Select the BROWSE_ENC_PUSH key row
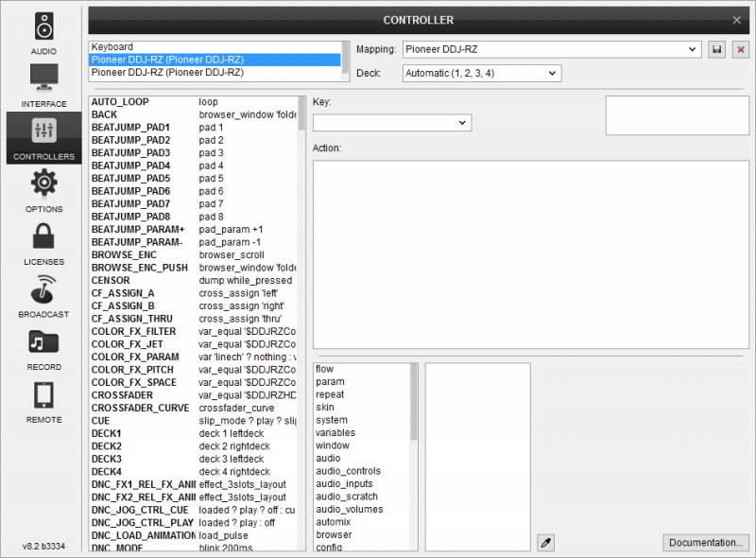The image size is (756, 558). tap(194, 268)
